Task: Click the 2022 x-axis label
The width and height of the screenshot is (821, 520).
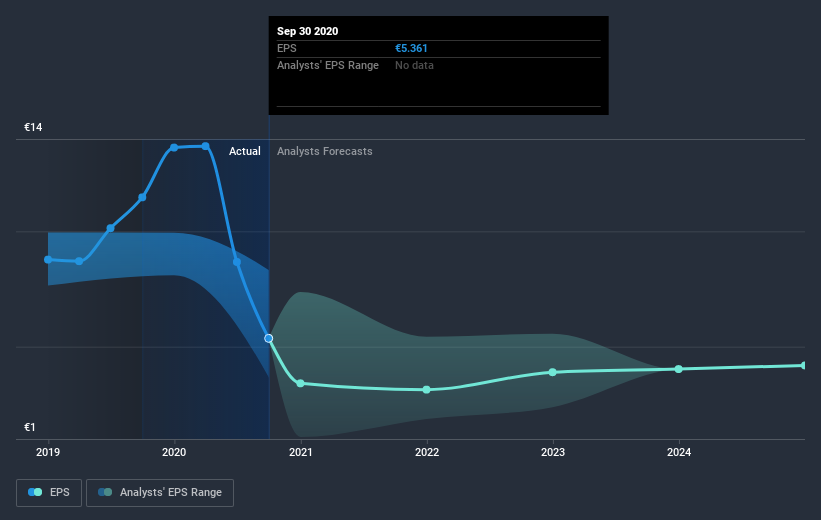Action: click(427, 452)
